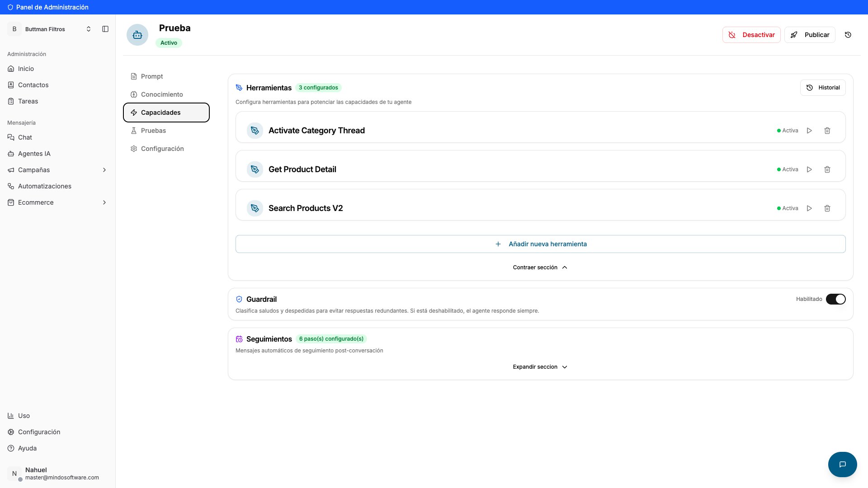868x488 pixels.
Task: Expand the Ecommerce submenu chevron
Action: [104, 202]
